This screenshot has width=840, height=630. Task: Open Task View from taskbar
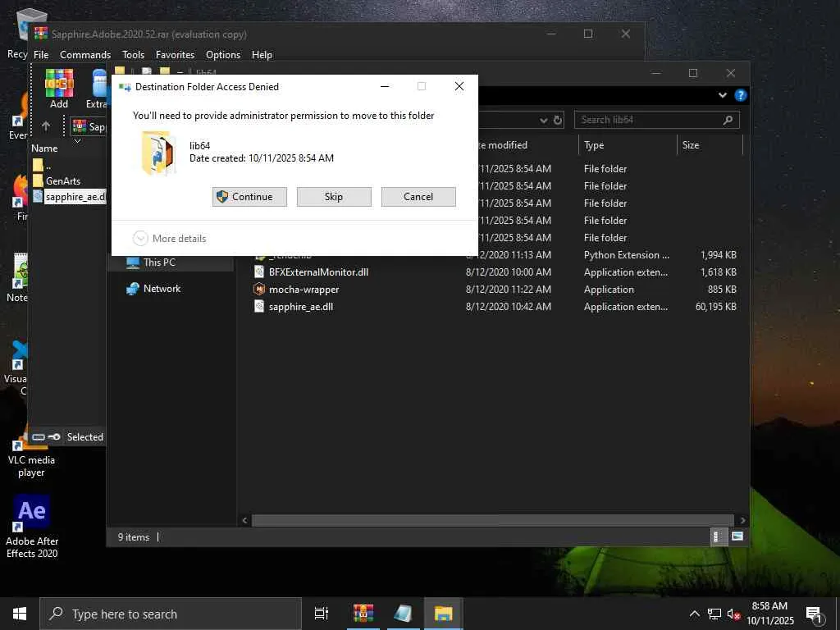[x=321, y=614]
